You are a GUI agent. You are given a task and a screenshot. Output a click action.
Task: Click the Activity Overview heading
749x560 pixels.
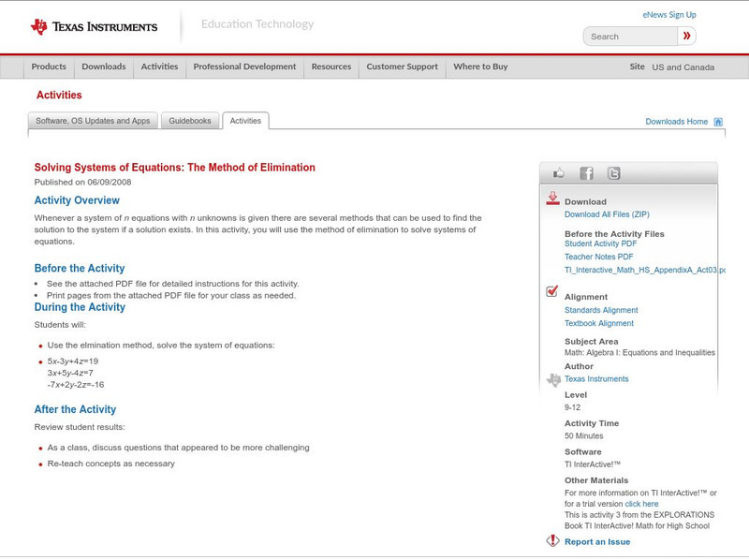click(77, 200)
